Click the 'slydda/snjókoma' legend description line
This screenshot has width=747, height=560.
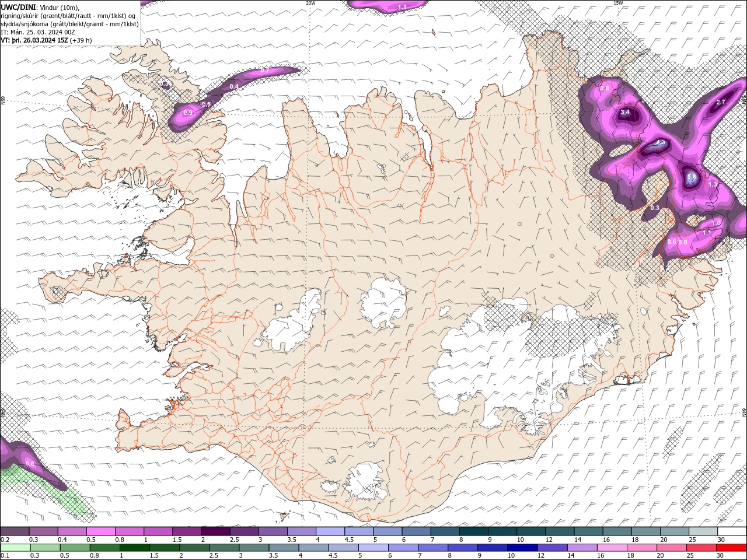pos(70,24)
